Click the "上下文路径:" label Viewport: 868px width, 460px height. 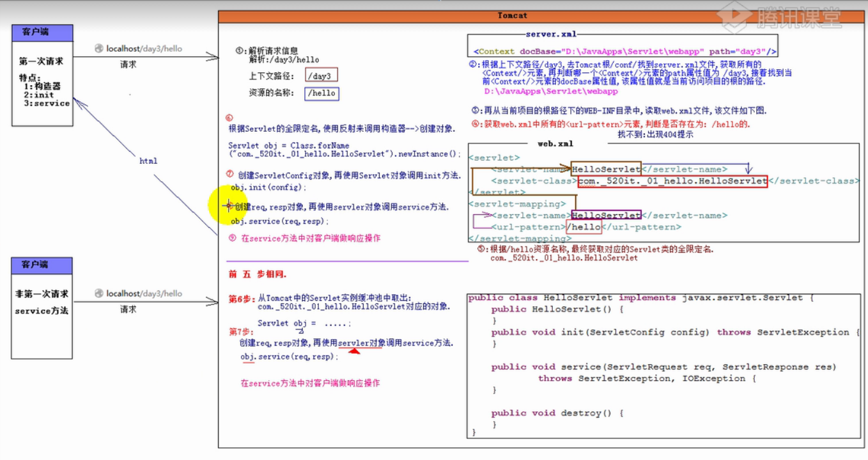272,75
